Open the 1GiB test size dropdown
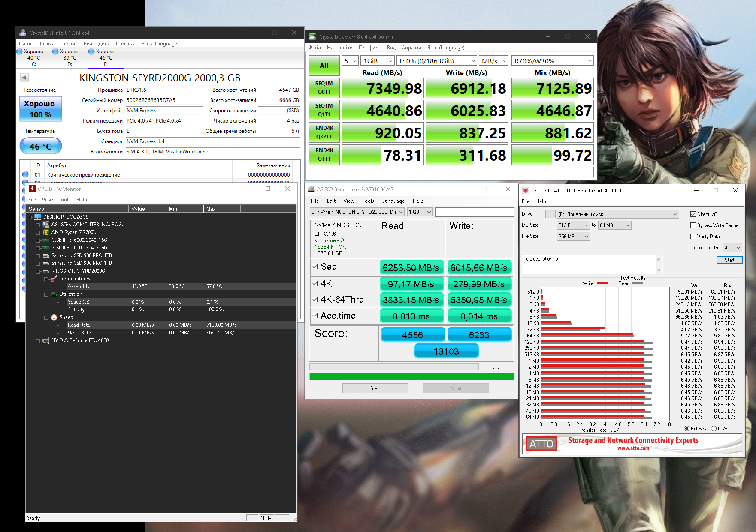 (x=378, y=61)
